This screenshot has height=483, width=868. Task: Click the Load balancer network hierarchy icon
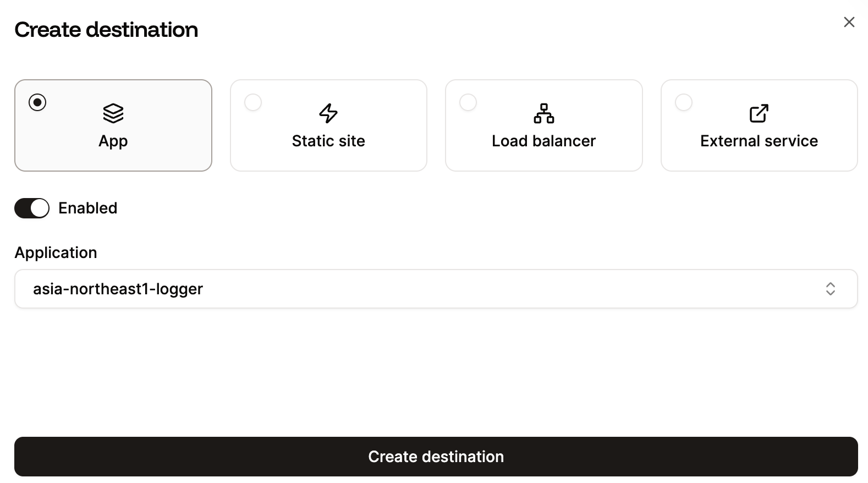(543, 113)
